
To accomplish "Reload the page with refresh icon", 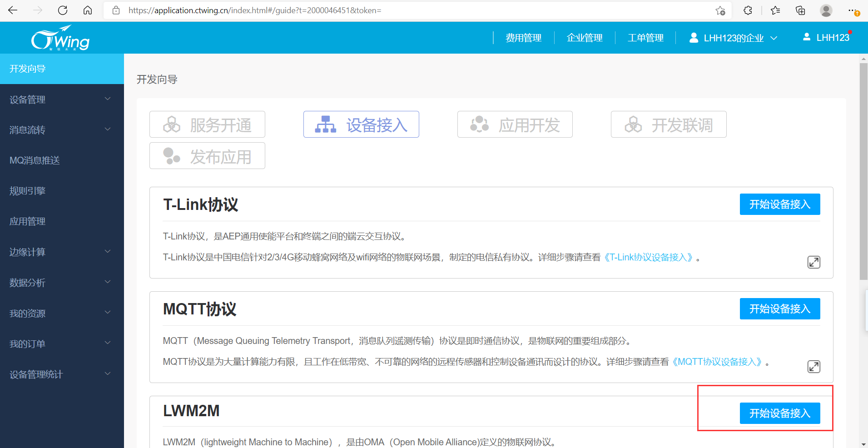I will (x=63, y=10).
